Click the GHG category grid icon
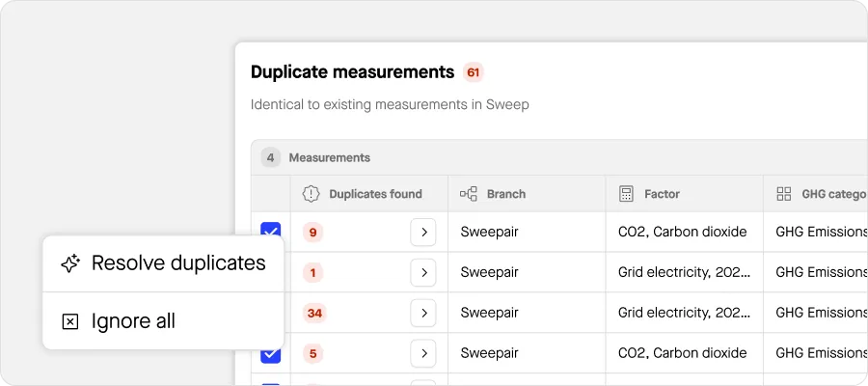Viewport: 868px width, 386px height. click(784, 194)
